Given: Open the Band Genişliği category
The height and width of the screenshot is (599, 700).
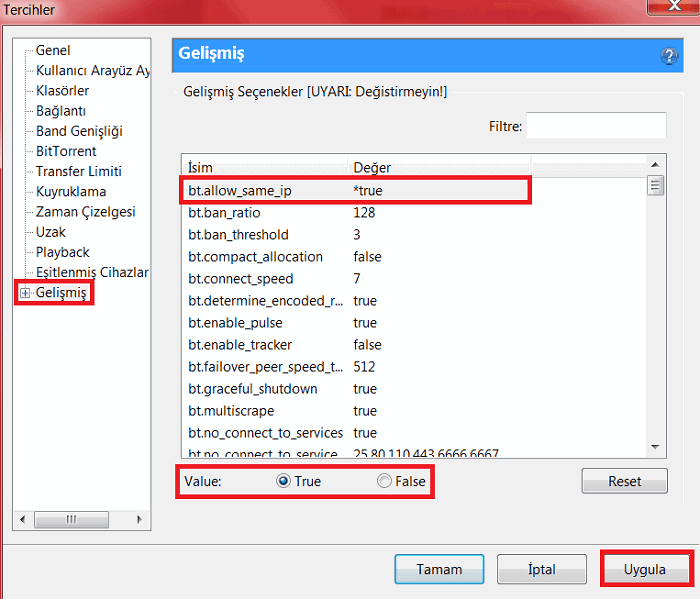Looking at the screenshot, I should [79, 131].
